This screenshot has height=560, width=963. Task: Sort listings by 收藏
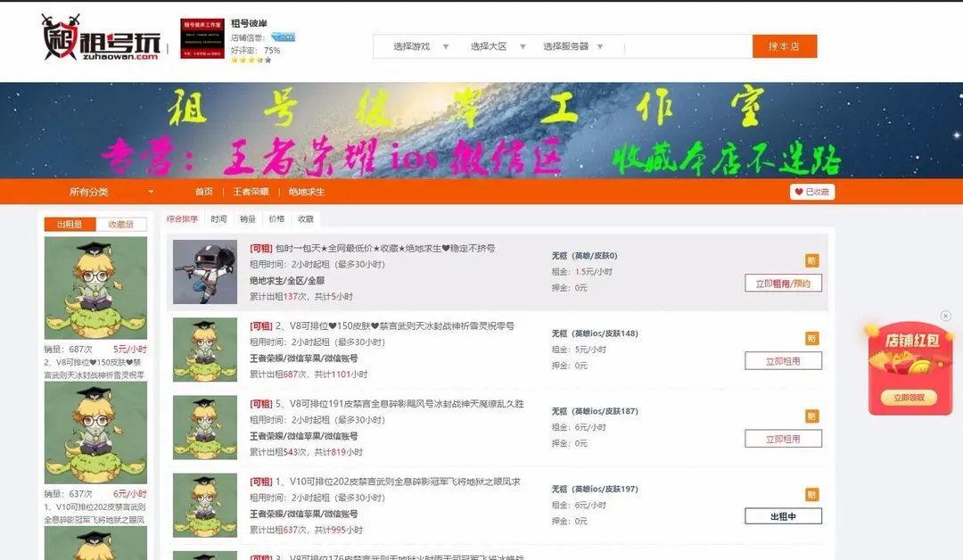[305, 218]
